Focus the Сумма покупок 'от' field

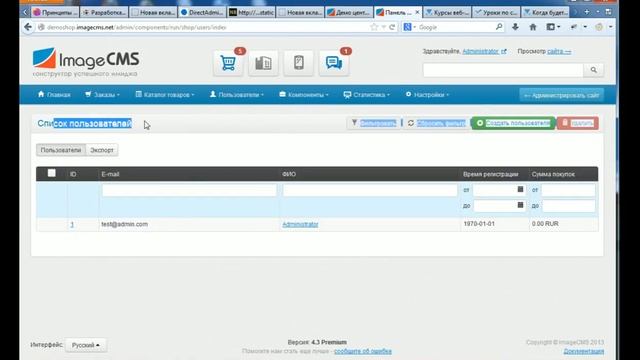568,190
